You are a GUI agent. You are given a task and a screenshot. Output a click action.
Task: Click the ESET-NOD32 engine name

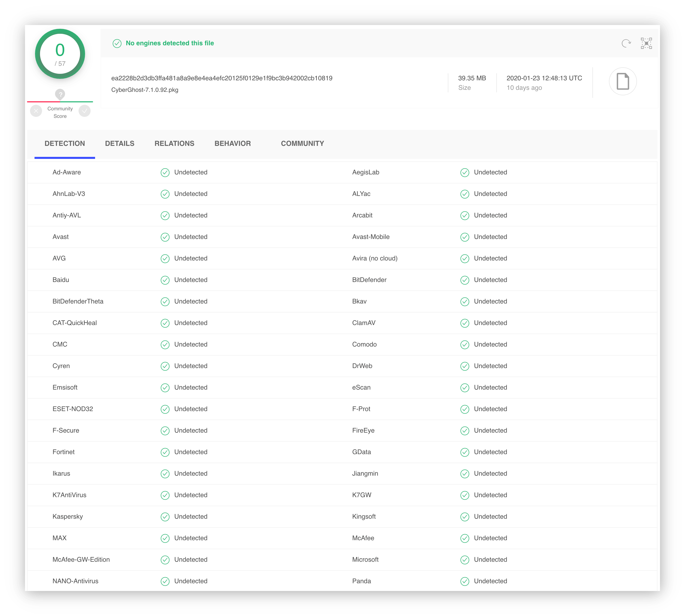point(72,409)
